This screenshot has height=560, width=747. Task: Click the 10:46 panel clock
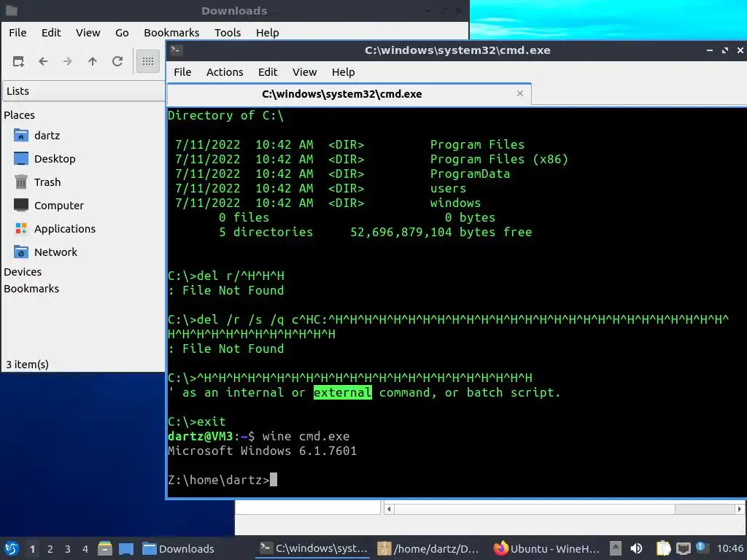(x=729, y=549)
